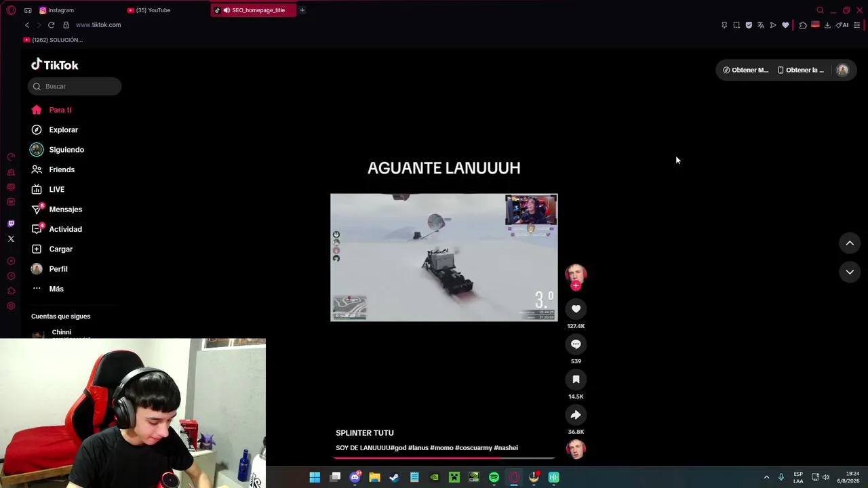868x488 pixels.
Task: Seek using the video progress bar
Action: tap(444, 458)
